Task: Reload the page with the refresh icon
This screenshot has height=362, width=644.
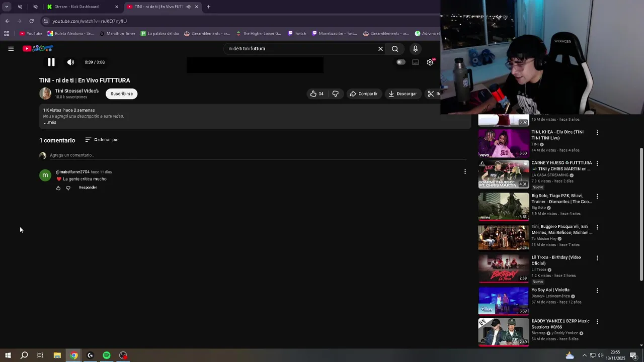Action: (31, 21)
